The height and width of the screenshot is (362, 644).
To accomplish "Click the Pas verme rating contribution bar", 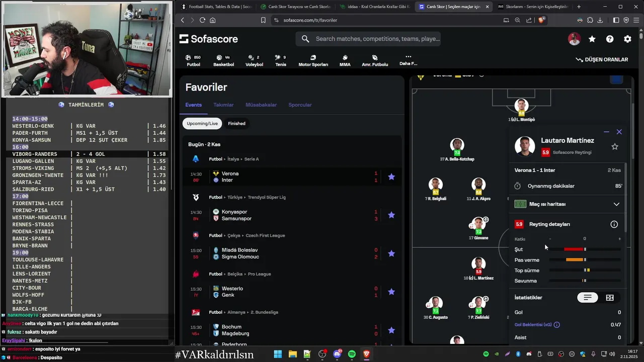I will 585,260.
